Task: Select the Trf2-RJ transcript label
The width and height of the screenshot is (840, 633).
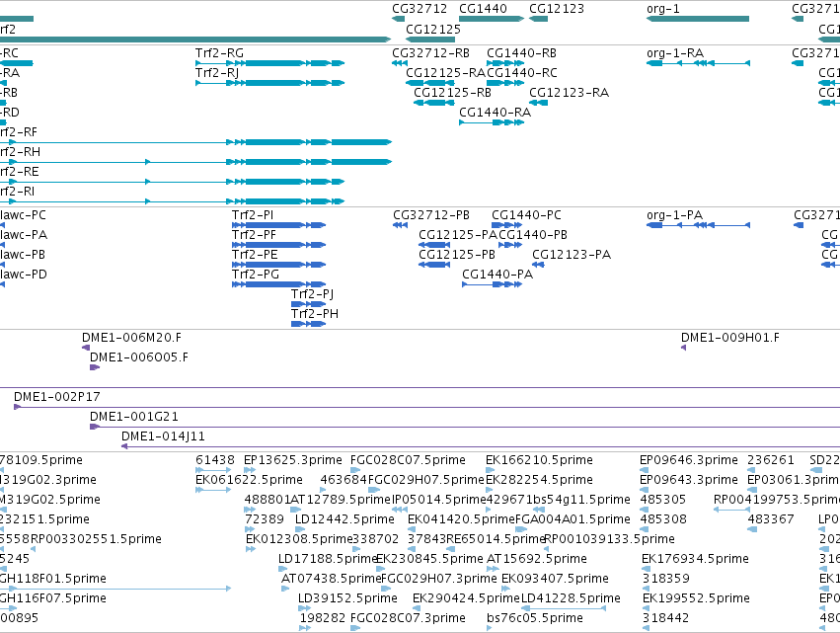Action: (x=217, y=73)
